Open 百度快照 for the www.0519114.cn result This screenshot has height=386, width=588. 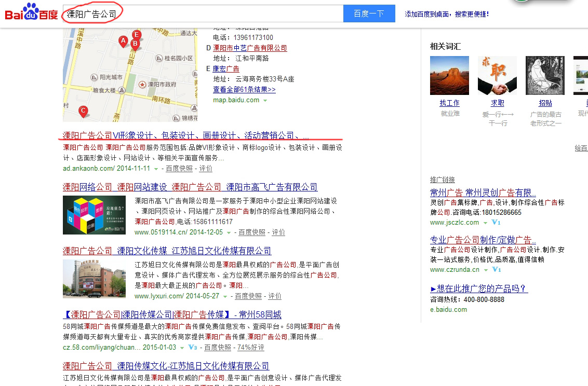pyautogui.click(x=252, y=232)
